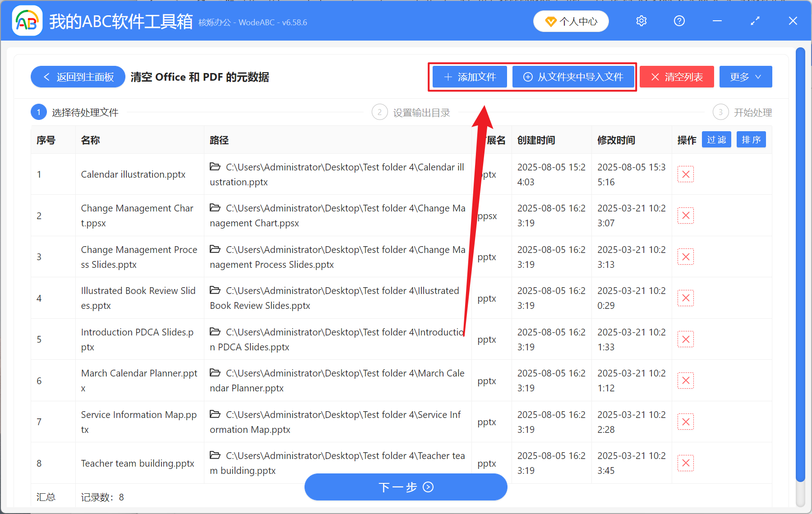This screenshot has width=812, height=514.
Task: Select the settings gear icon
Action: pyautogui.click(x=641, y=21)
